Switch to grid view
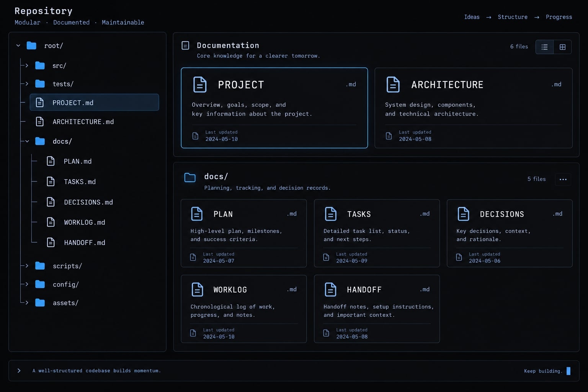This screenshot has width=588, height=392. 562,47
